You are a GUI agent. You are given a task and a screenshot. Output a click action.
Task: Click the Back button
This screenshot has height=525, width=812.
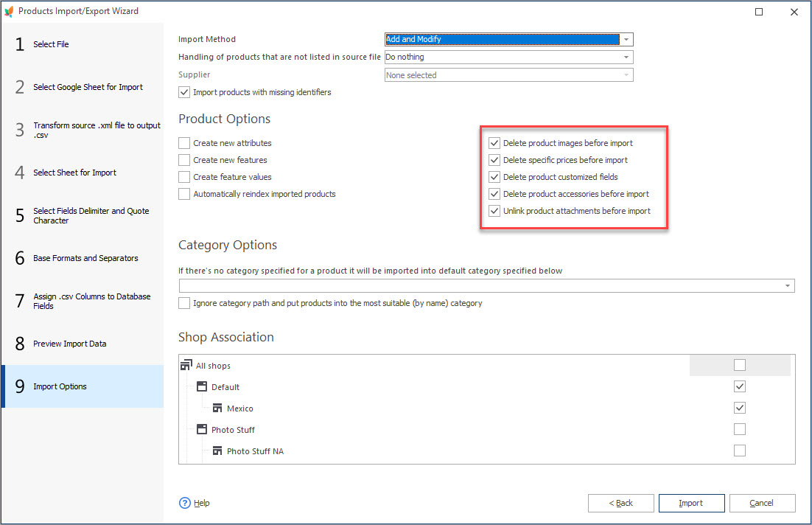tap(621, 503)
